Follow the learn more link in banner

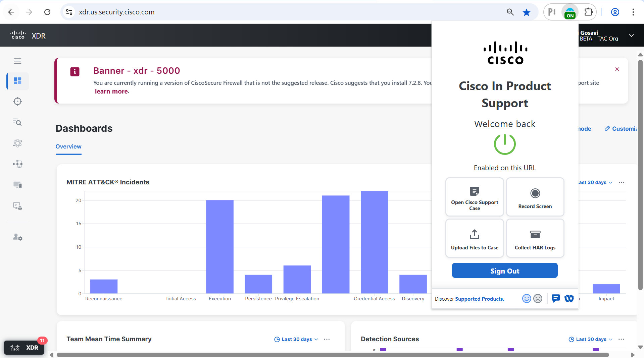click(111, 92)
